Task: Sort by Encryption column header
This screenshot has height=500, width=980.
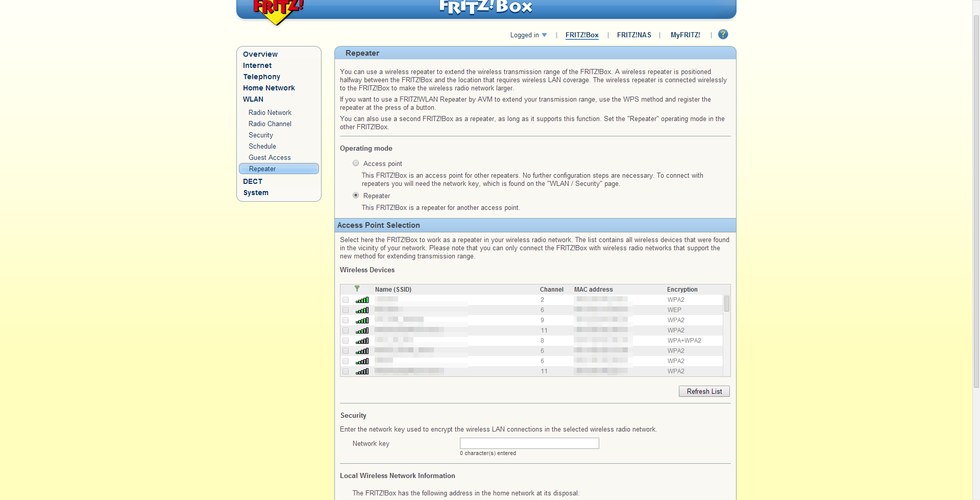Action: [x=682, y=290]
